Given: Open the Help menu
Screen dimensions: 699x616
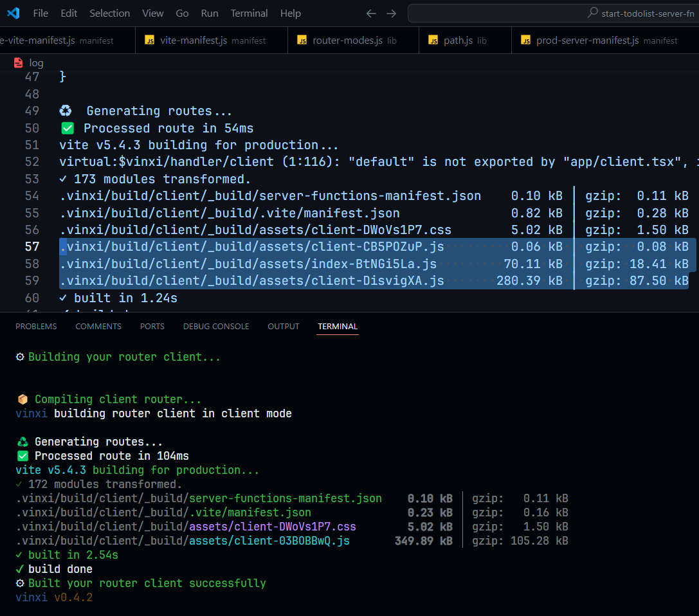Looking at the screenshot, I should point(290,14).
